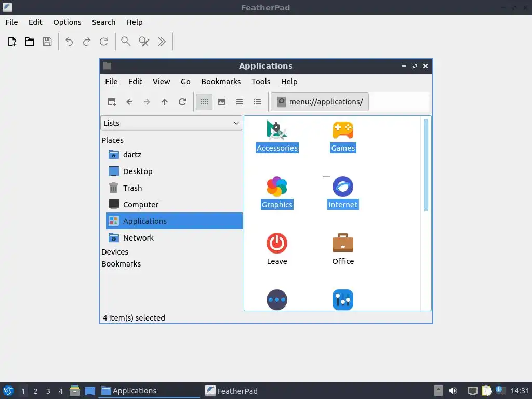Image resolution: width=532 pixels, height=399 pixels.
Task: Open the start menu launcher
Action: tap(8, 391)
